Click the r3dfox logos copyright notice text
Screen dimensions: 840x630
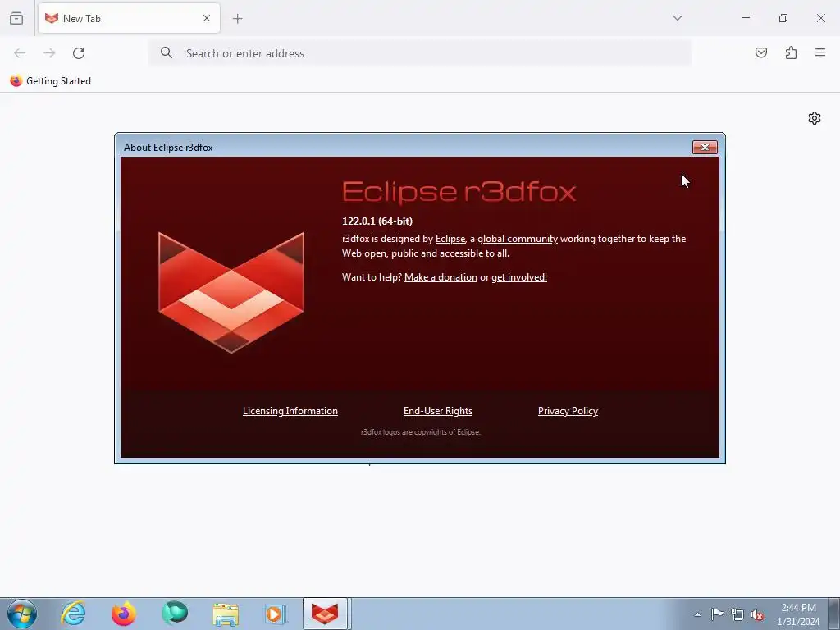click(421, 432)
